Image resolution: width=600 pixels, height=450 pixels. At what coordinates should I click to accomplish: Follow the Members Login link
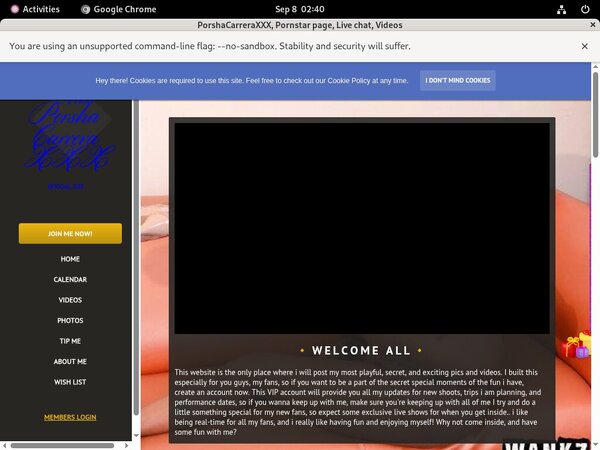click(x=70, y=417)
